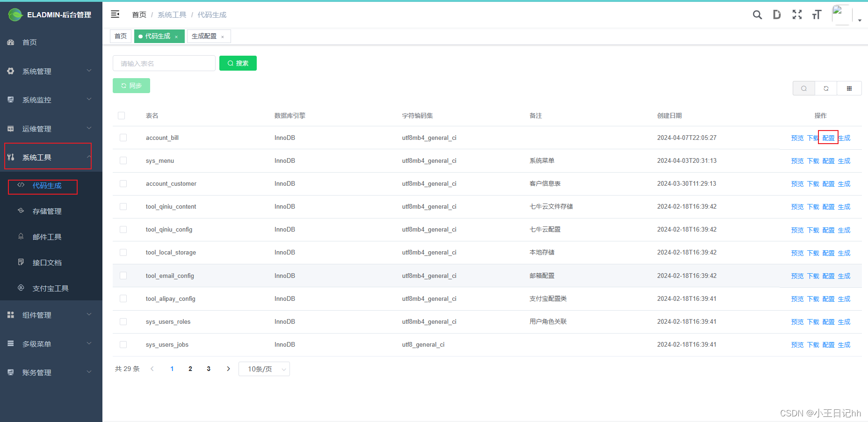The image size is (868, 422).
Task: Check the account_bill row checkbox
Action: [x=123, y=138]
